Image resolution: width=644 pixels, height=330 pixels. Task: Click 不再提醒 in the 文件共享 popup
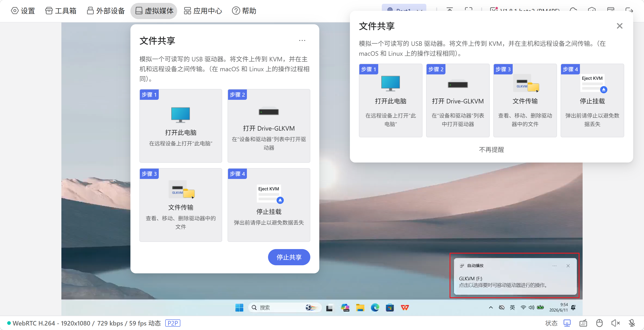[x=492, y=149]
